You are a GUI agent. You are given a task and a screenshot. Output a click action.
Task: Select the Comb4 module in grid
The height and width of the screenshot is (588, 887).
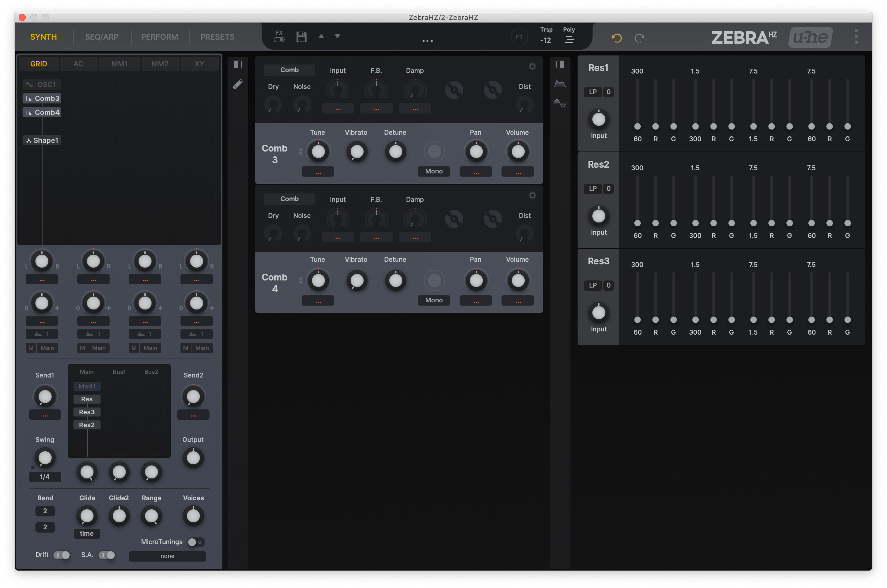[x=42, y=112]
